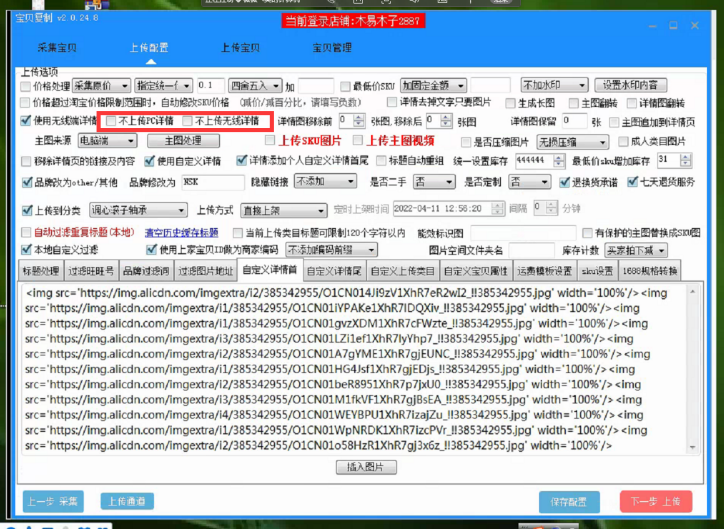Image resolution: width=724 pixels, height=529 pixels.
Task: Switch to 过滤旺旺号 sub-tab
Action: click(x=91, y=271)
